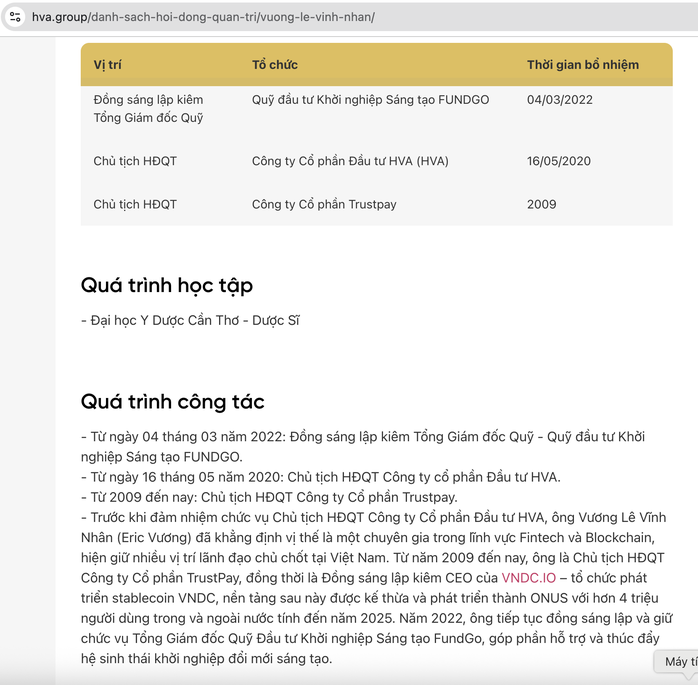The width and height of the screenshot is (698, 685).
Task: Click 'Đồng sáng lập kiêm Tổng Giám đốc Quỹ' cell
Action: pyautogui.click(x=148, y=109)
